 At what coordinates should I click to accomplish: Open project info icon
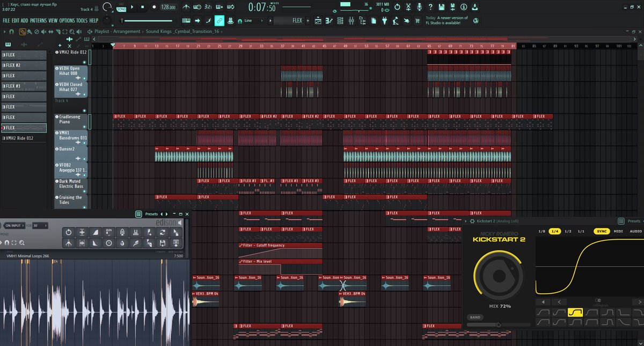[x=463, y=7]
